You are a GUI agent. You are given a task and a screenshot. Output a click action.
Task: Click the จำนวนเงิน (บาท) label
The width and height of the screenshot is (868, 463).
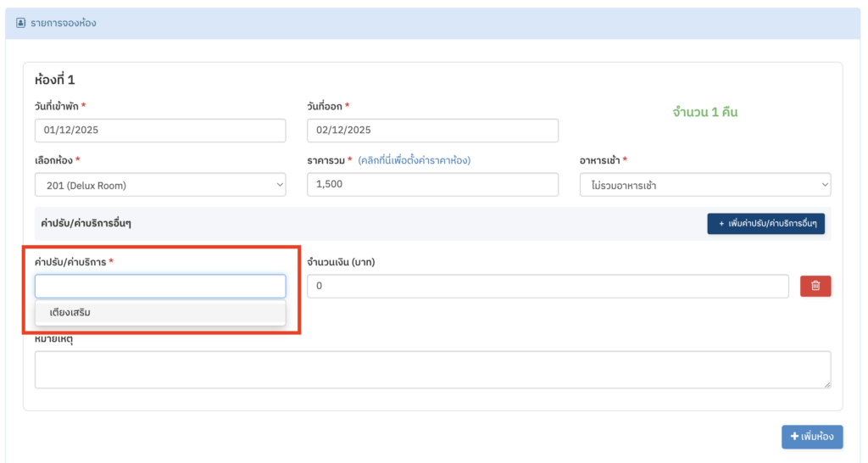click(x=341, y=262)
